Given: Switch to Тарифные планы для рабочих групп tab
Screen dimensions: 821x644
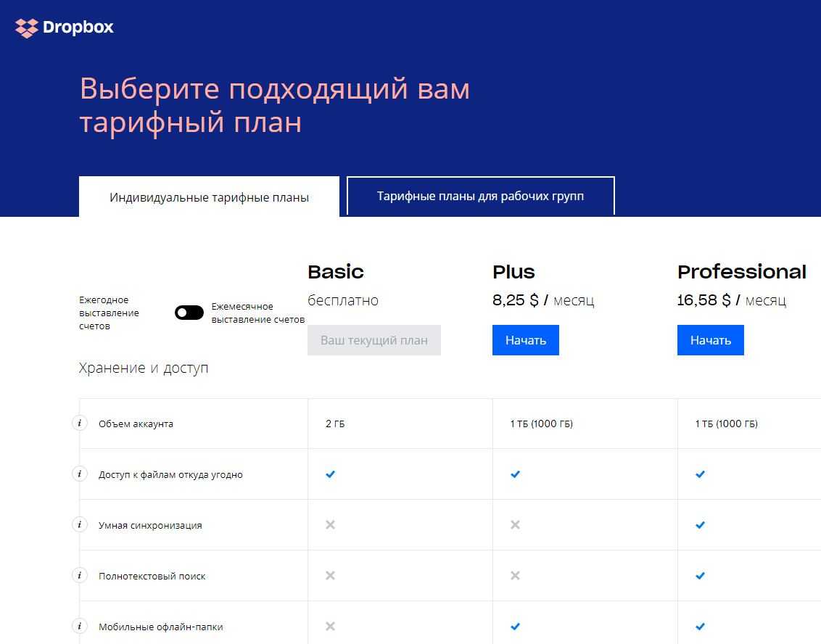Looking at the screenshot, I should [x=480, y=196].
